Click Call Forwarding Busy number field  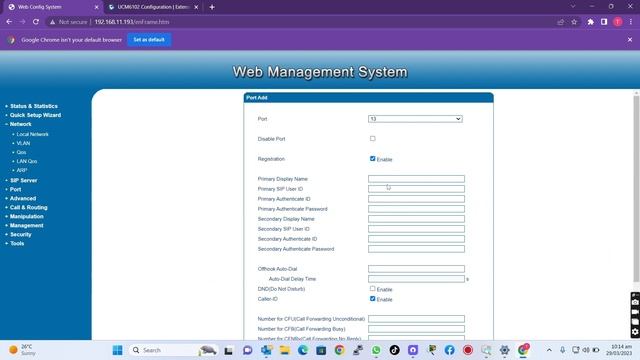point(416,329)
